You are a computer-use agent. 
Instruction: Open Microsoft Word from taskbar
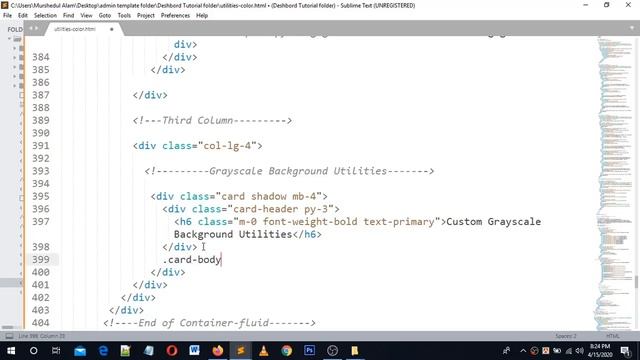pos(195,351)
